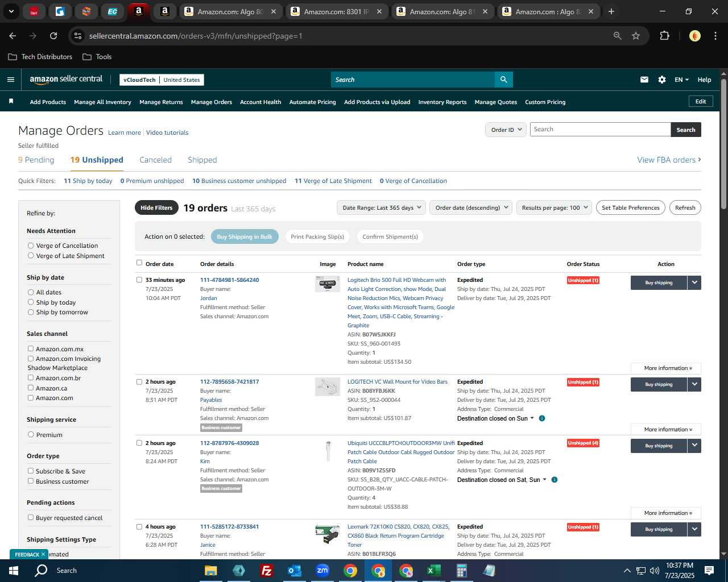Image resolution: width=728 pixels, height=582 pixels.
Task: Check the Subscribe & Save order type box
Action: pos(31,471)
